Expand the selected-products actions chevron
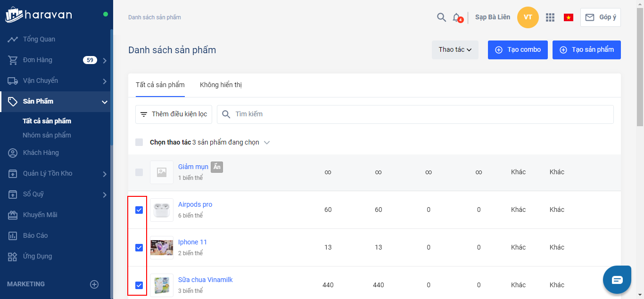 click(x=267, y=142)
